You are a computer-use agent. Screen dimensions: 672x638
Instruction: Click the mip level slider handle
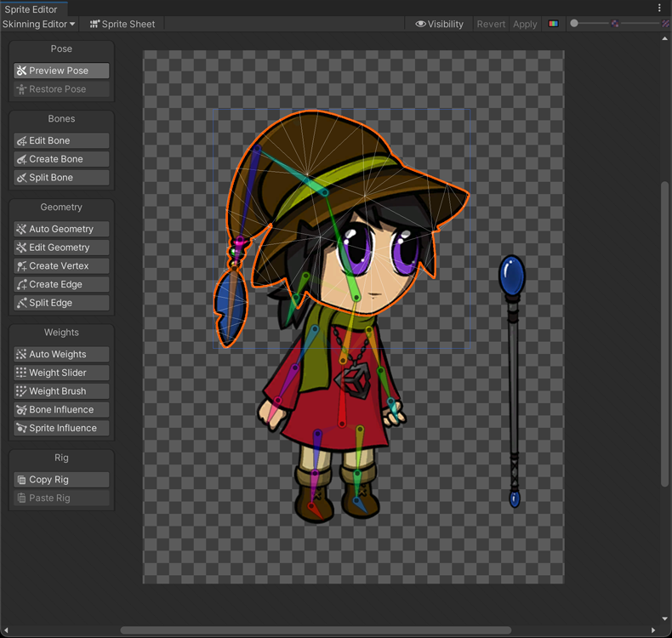[x=574, y=24]
